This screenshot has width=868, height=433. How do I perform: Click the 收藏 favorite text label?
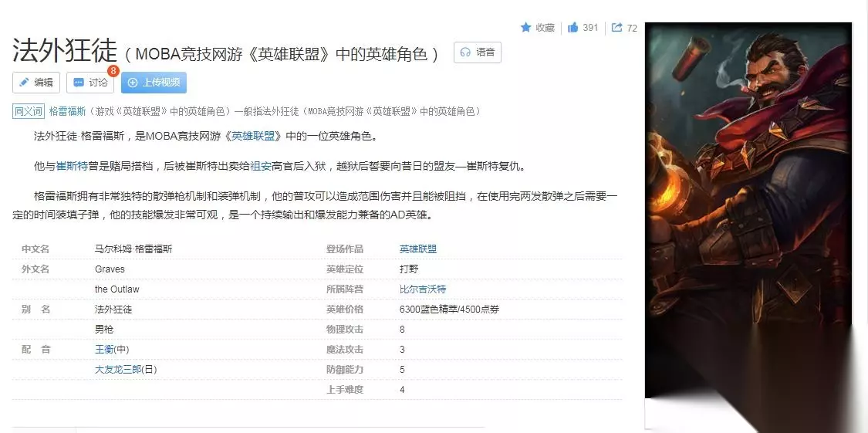(x=545, y=27)
